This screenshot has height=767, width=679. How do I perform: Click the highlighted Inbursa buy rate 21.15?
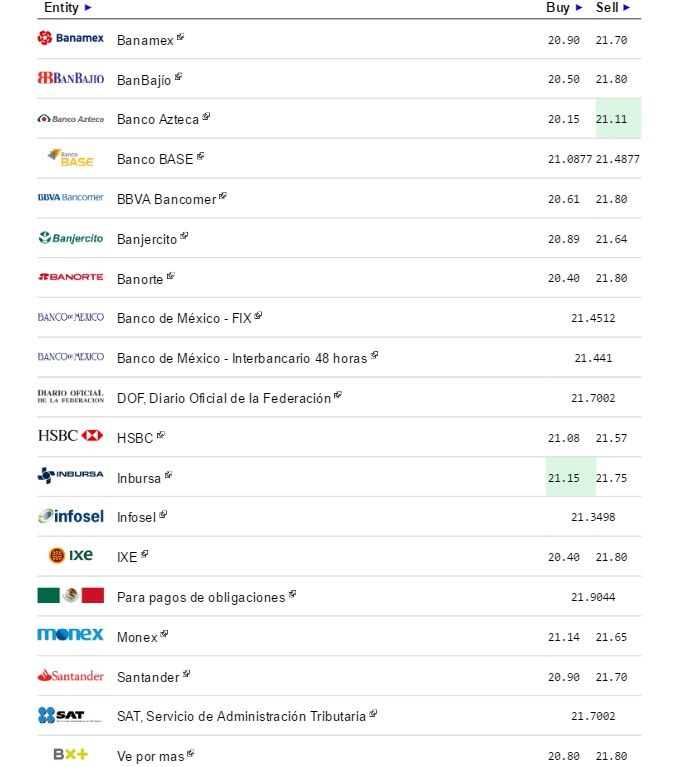564,478
